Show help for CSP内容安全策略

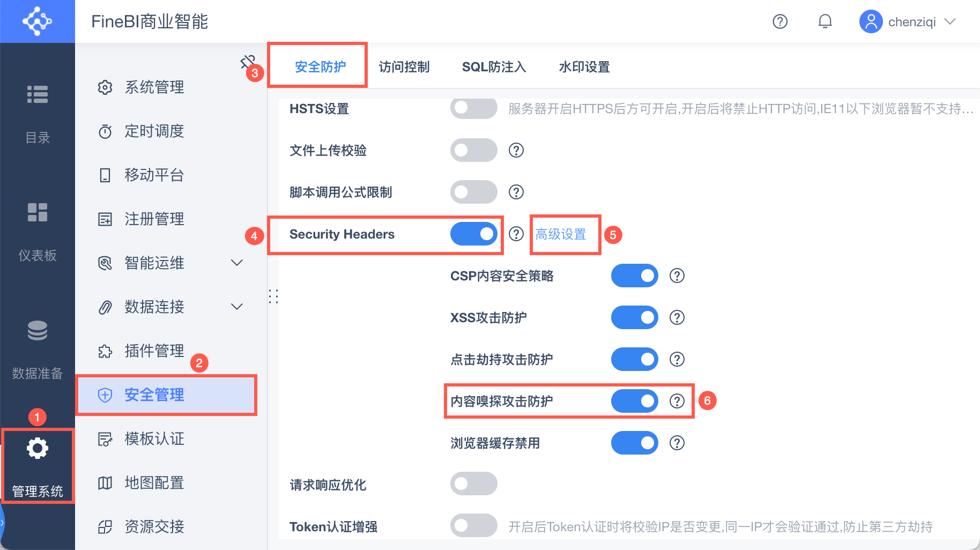[677, 276]
